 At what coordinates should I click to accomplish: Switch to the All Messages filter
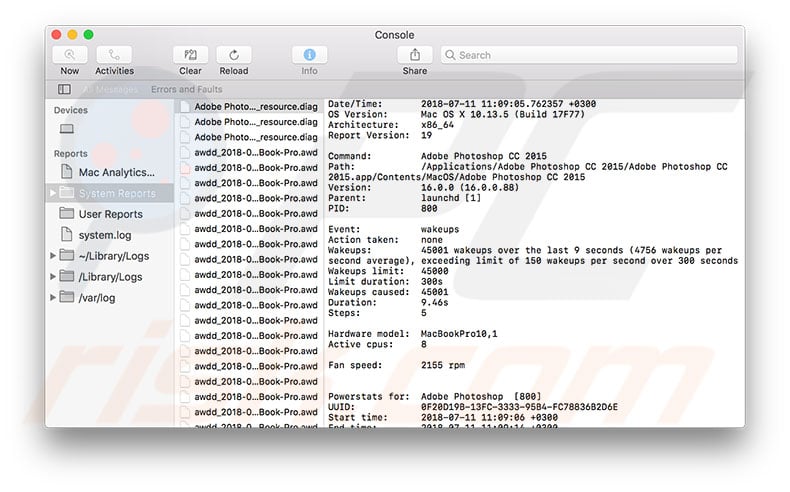point(110,89)
